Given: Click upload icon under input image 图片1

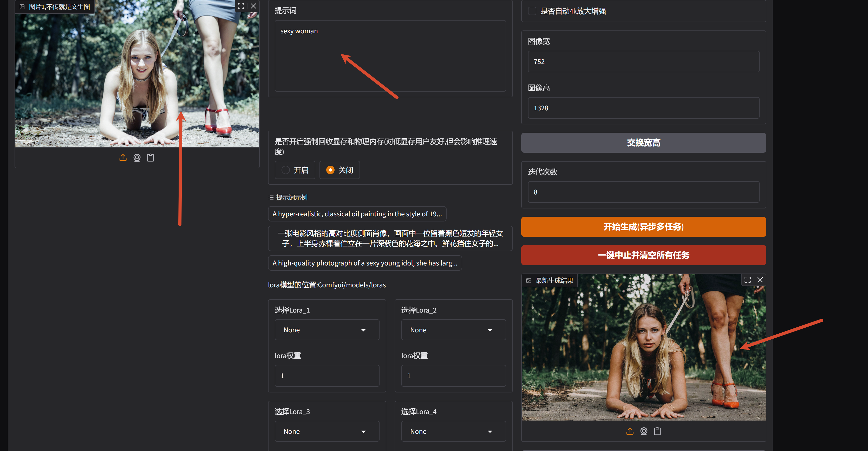Looking at the screenshot, I should tap(123, 157).
